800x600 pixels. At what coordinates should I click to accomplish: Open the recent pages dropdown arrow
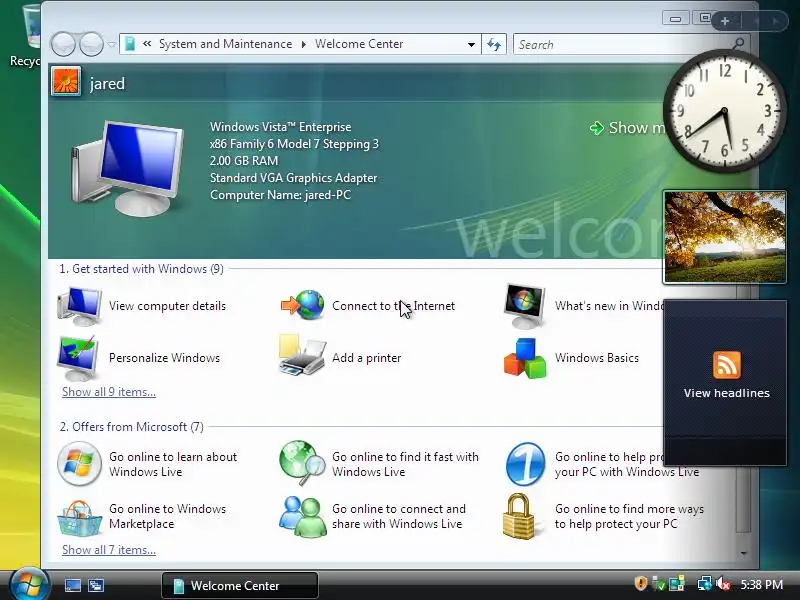[x=112, y=44]
